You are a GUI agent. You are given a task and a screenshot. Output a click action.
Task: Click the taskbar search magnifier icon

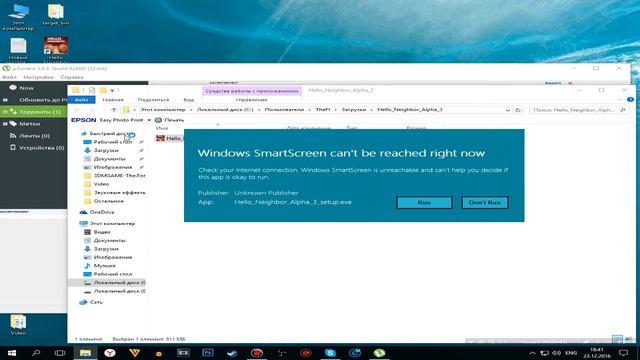(36, 353)
